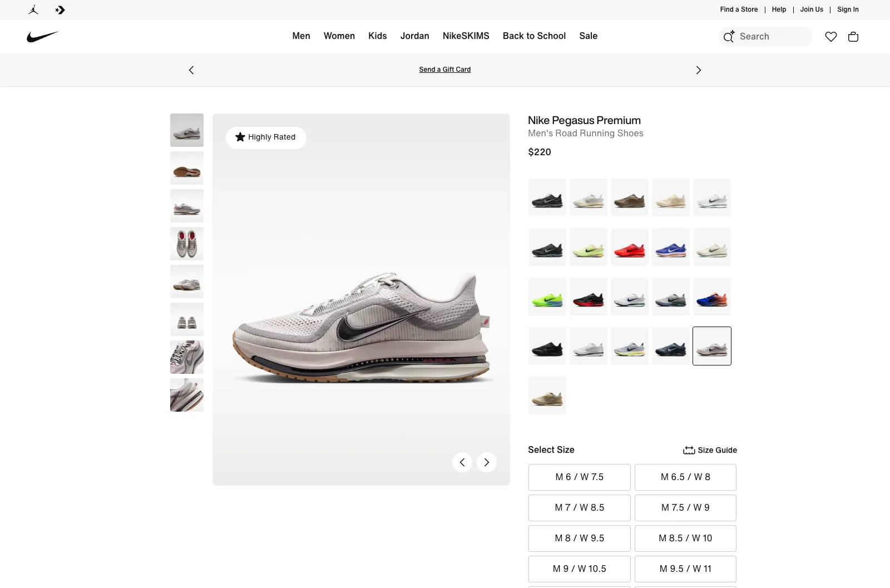
Task: View the side-profile shoe thumbnail at the top
Action: [187, 130]
